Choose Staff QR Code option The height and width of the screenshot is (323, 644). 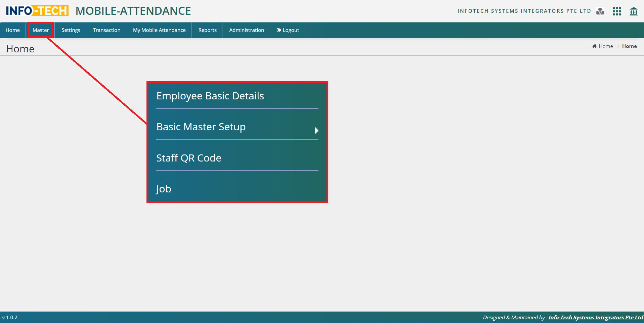pyautogui.click(x=189, y=158)
